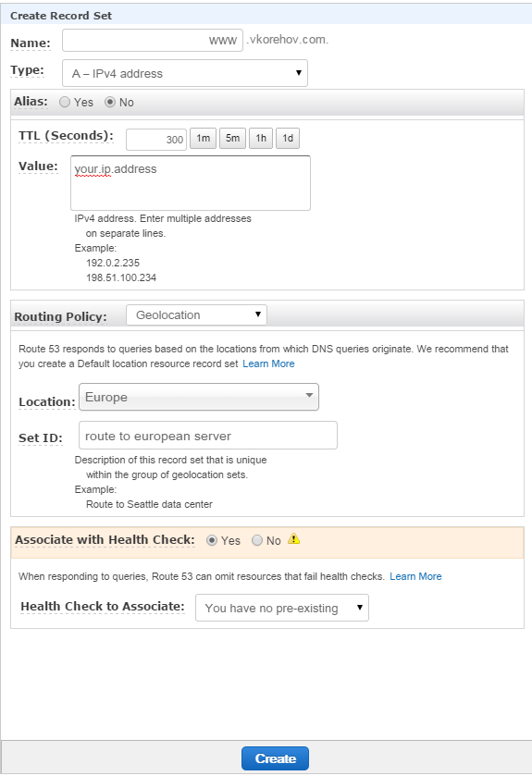
Task: Set TTL to 5m
Action: [x=232, y=138]
